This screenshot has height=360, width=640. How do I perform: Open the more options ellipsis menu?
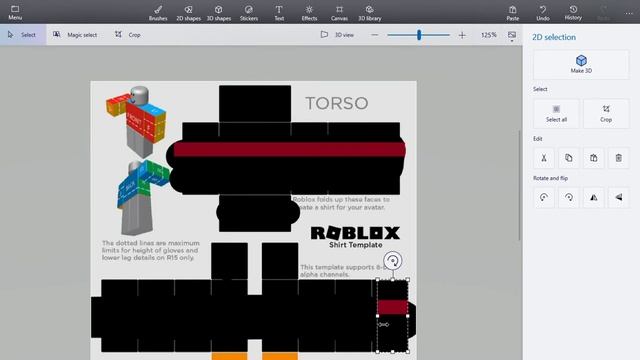(629, 13)
